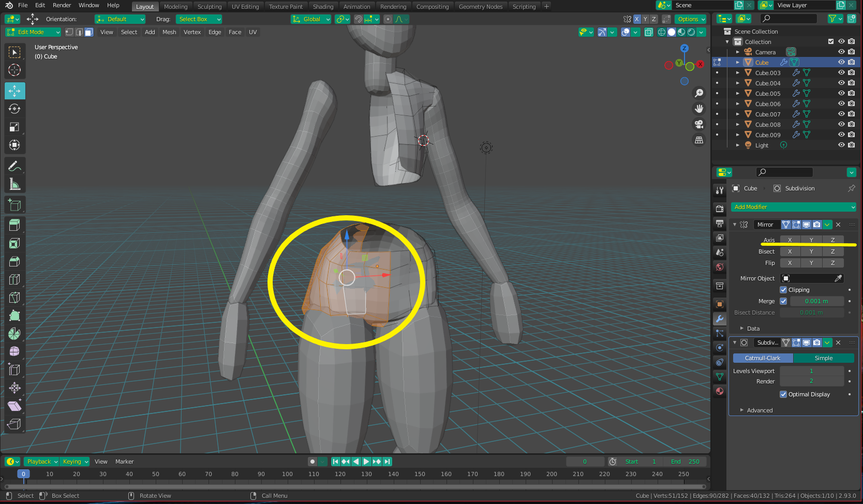This screenshot has width=863, height=504.
Task: Click the pan view hand icon
Action: pos(699,109)
